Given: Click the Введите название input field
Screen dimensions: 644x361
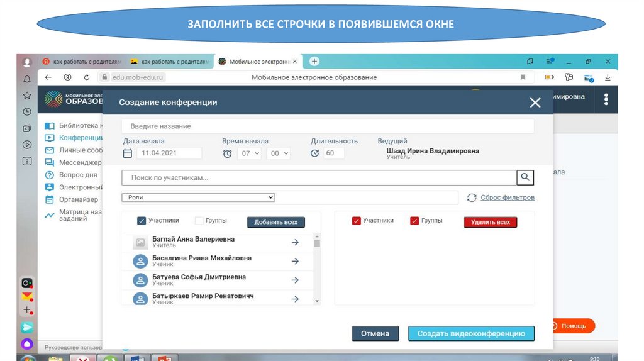Looking at the screenshot, I should (x=327, y=126).
